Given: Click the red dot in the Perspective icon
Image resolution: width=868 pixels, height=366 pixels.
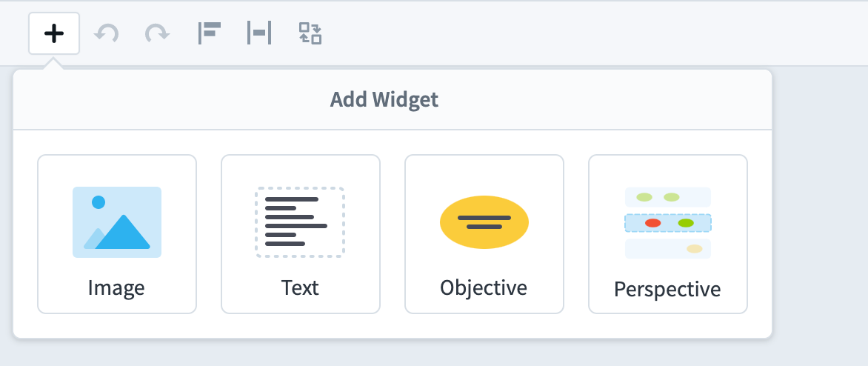Looking at the screenshot, I should [653, 223].
